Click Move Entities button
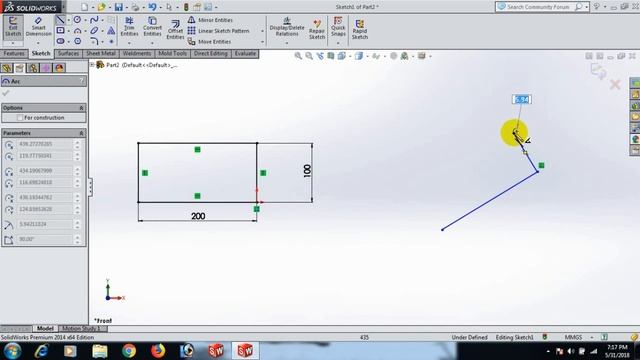The image size is (640, 360). [209, 42]
